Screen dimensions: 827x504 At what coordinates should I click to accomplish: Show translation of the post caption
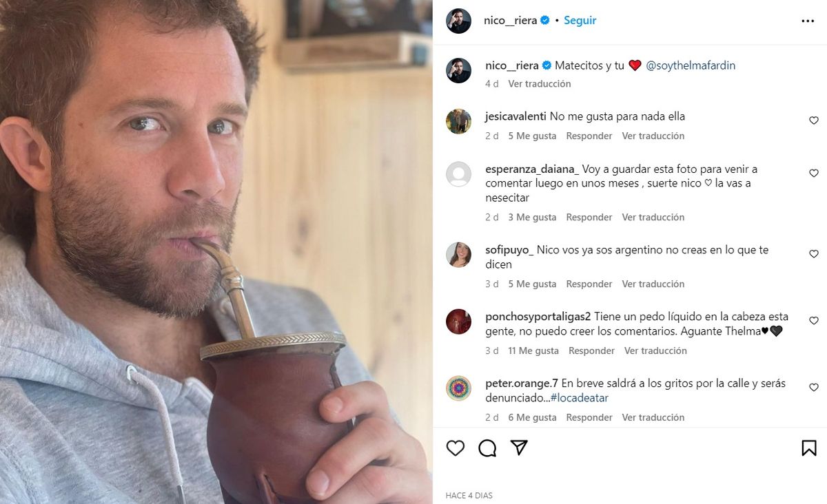coord(539,83)
